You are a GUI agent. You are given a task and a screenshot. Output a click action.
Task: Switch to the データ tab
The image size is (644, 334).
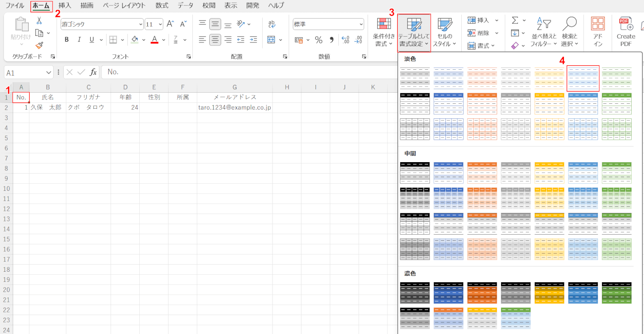pos(185,6)
